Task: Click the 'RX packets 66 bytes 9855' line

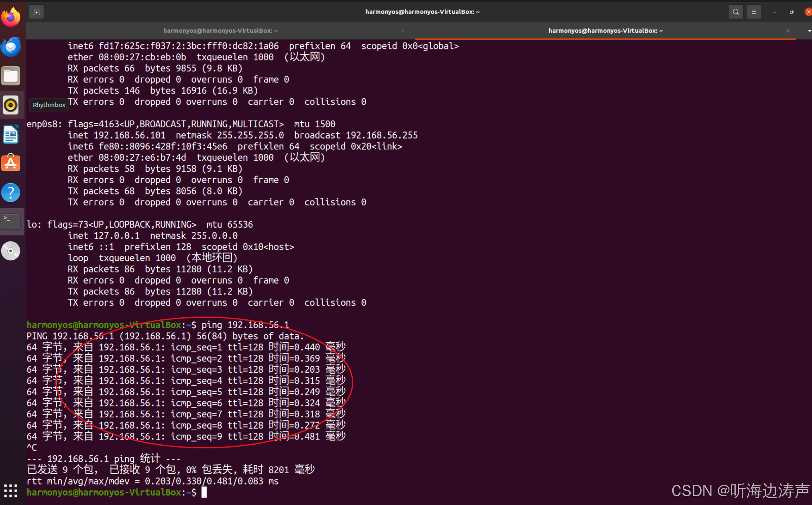Action: point(155,68)
